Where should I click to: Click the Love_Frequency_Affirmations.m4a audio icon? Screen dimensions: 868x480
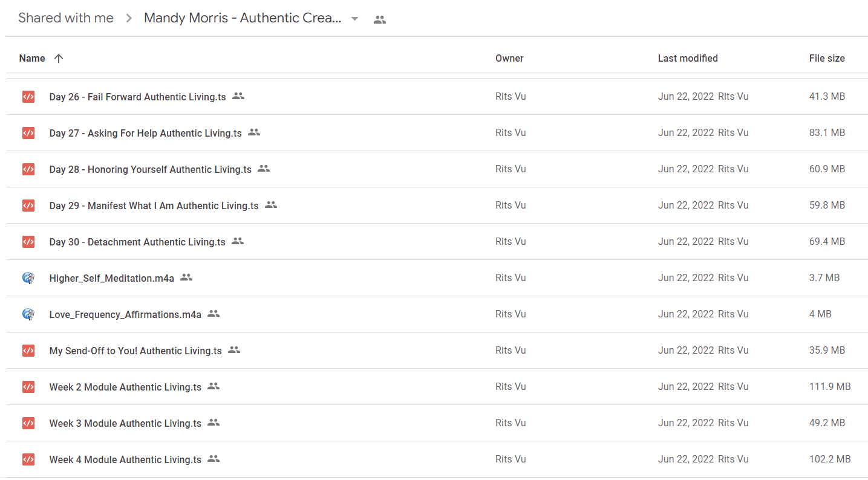tap(28, 314)
